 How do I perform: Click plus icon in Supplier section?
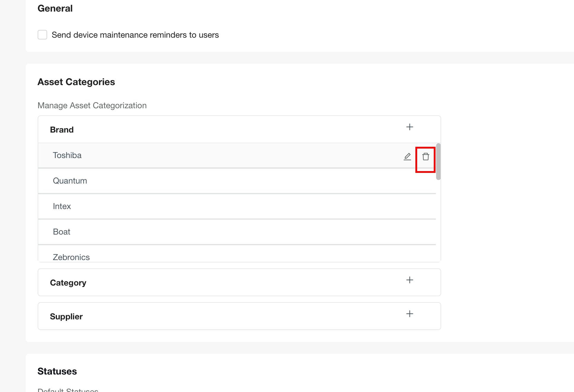coord(409,314)
